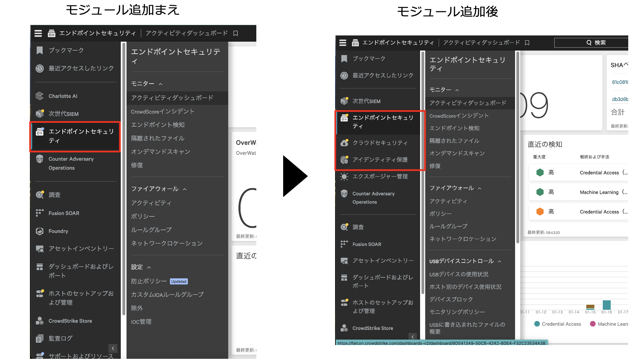This screenshot has width=642, height=364.
Task: Click bookmark icon beside left dashboard title
Action: [236, 33]
